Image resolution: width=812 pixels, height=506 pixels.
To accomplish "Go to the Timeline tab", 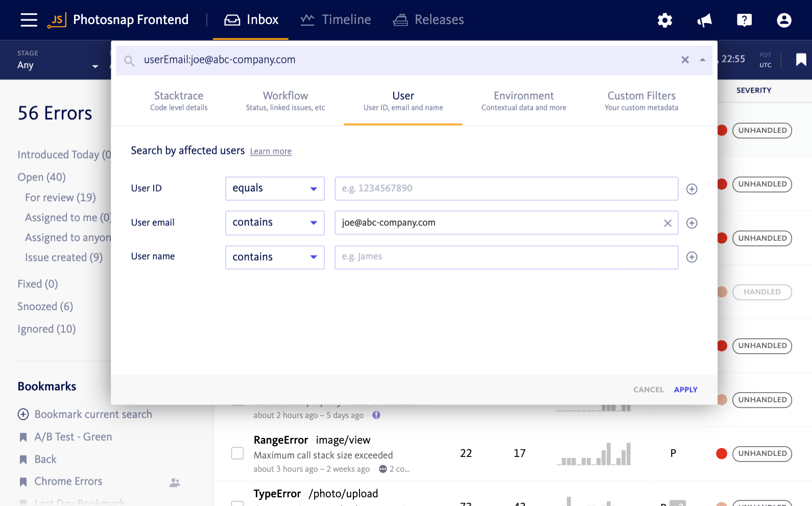I will [x=336, y=20].
